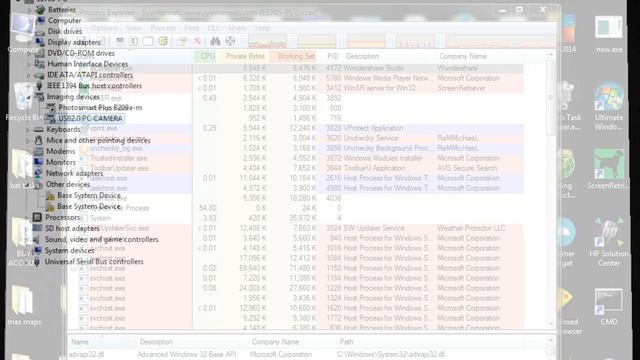
Task: Open the DLL menu
Action: (x=213, y=28)
